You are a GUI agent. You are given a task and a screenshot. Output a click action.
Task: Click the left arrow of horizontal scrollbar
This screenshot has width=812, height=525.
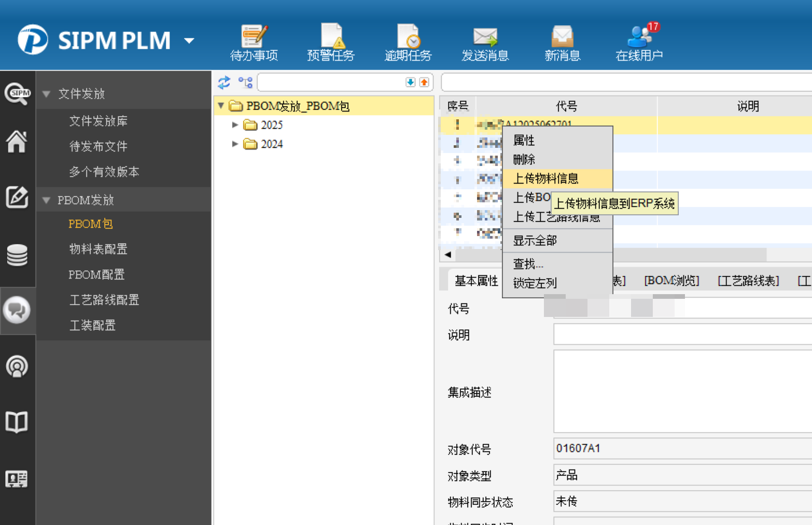pyautogui.click(x=448, y=255)
